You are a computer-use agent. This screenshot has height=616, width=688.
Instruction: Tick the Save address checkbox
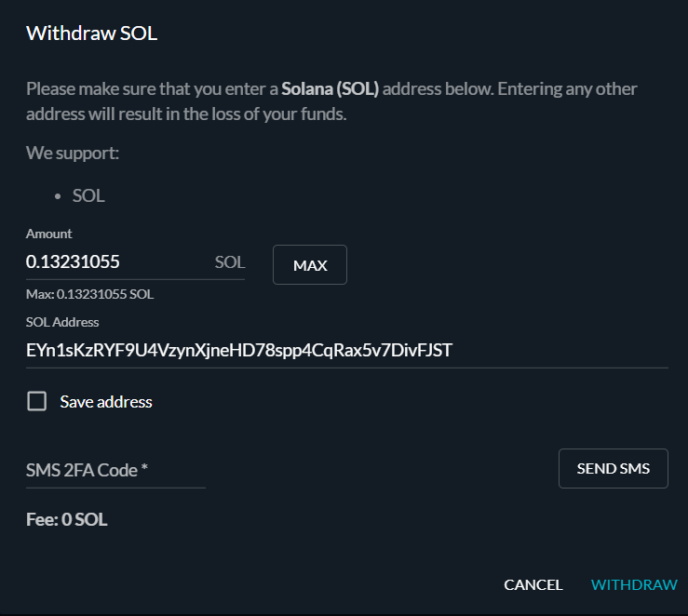[x=37, y=401]
